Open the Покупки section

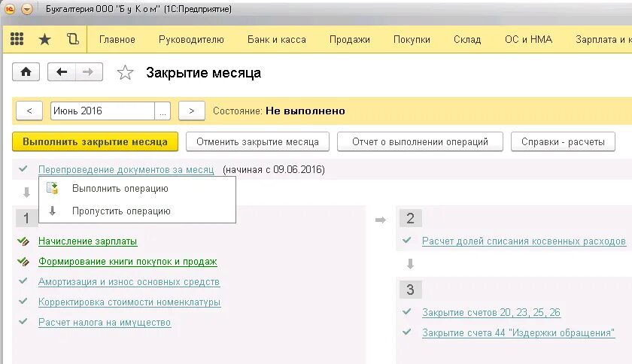point(412,40)
